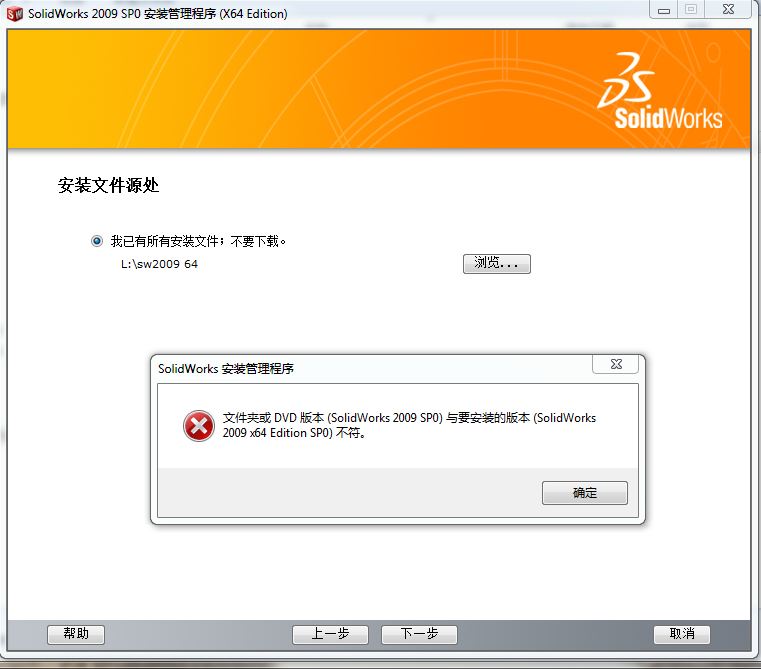
Task: Minimize the installation manager window
Action: coord(664,10)
